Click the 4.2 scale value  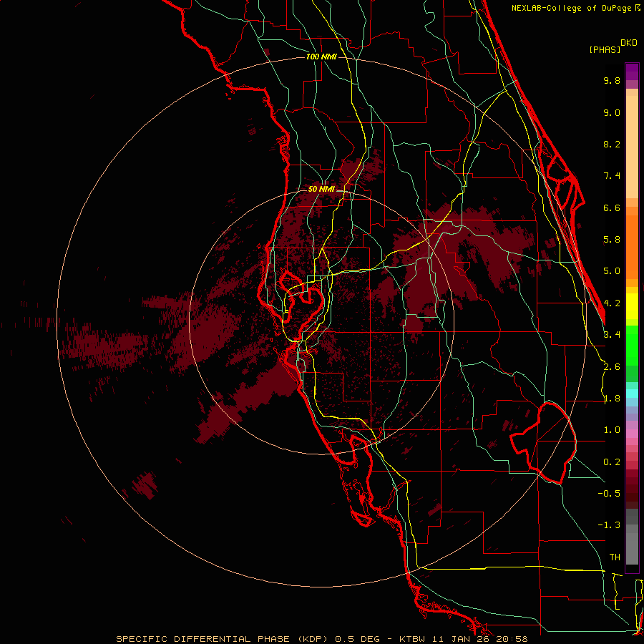612,303
